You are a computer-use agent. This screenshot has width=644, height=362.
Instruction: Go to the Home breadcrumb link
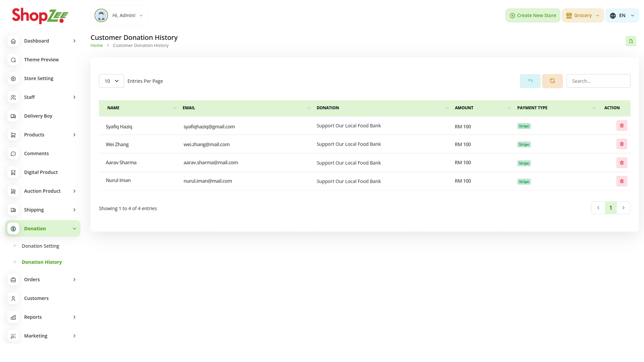point(97,46)
